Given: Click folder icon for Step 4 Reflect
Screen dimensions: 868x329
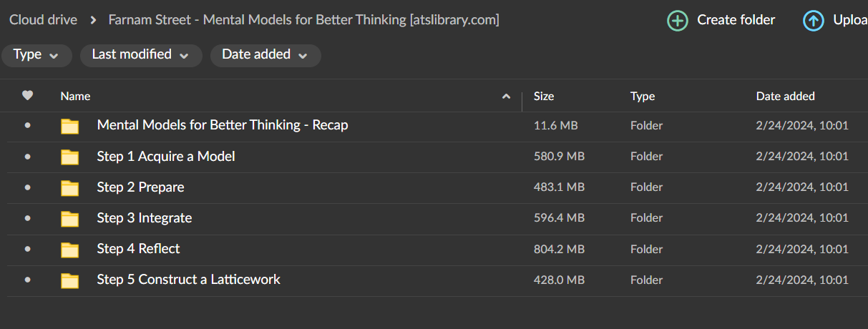Looking at the screenshot, I should [69, 249].
